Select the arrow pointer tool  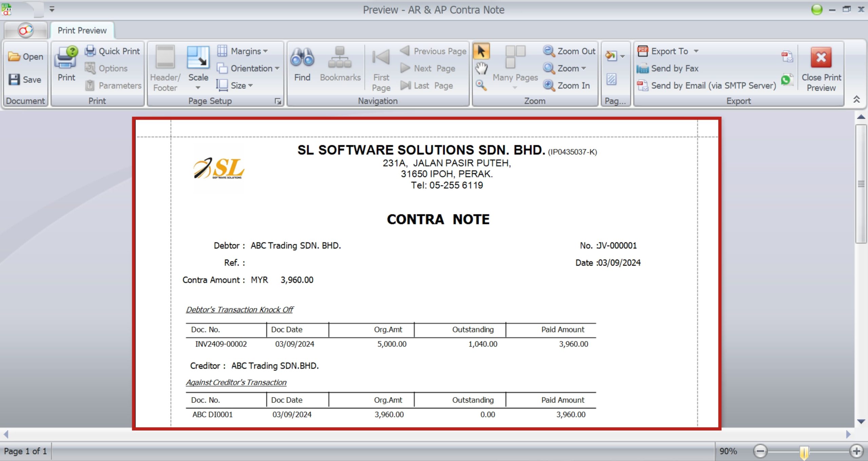coord(481,52)
